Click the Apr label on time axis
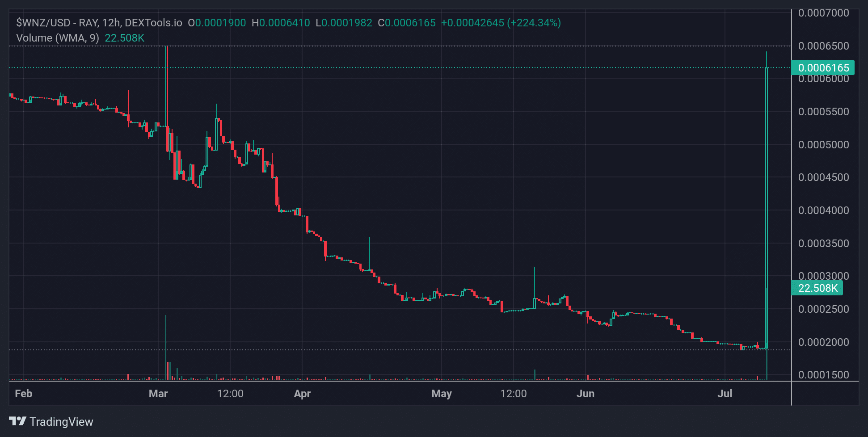Screen dimensions: 868x437 coord(302,394)
